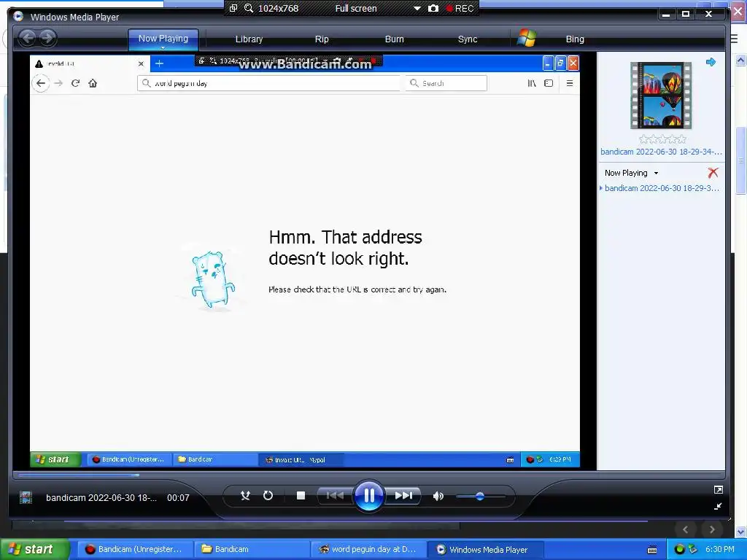The height and width of the screenshot is (560, 747).
Task: Toggle repeat mode in Media Player
Action: click(268, 496)
